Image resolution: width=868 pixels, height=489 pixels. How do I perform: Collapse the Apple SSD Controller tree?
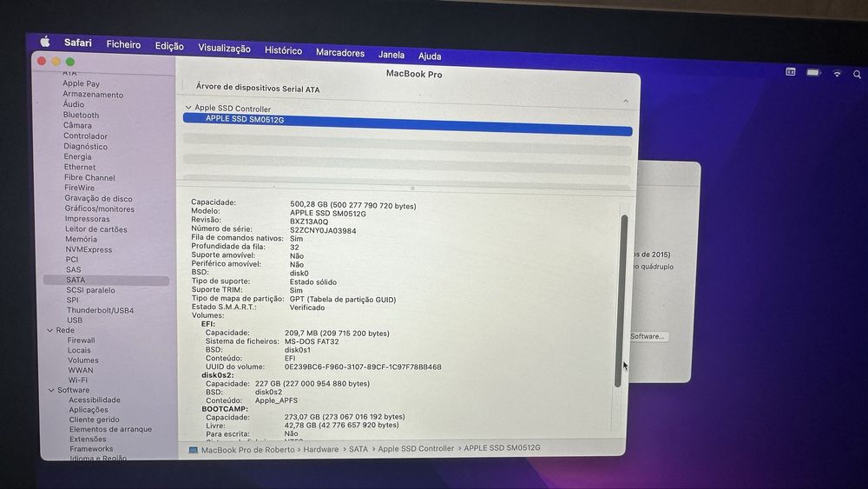click(188, 108)
